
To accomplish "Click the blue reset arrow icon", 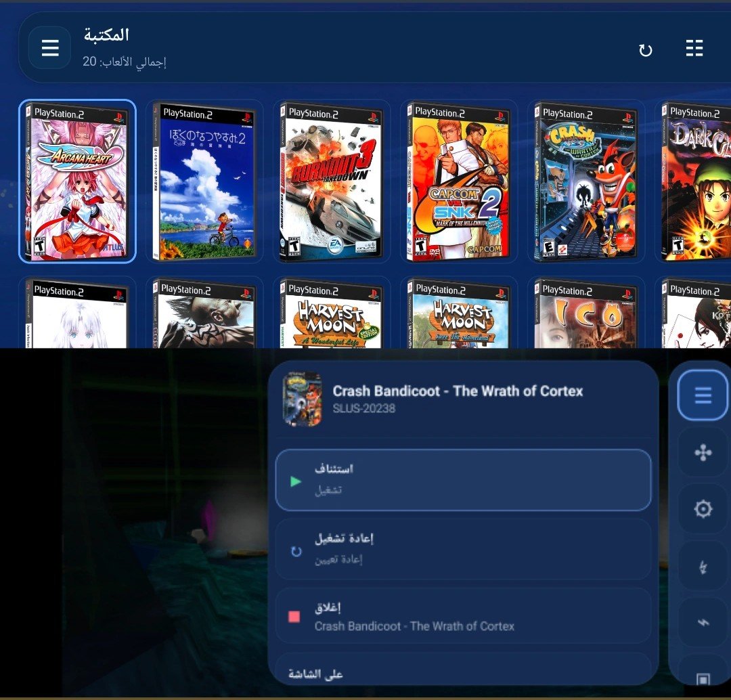I will pyautogui.click(x=296, y=552).
